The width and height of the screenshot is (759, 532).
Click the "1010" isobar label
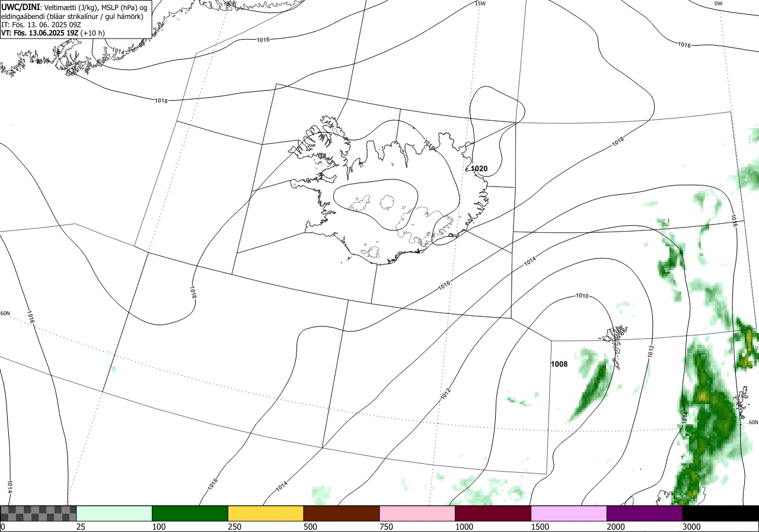pyautogui.click(x=582, y=296)
